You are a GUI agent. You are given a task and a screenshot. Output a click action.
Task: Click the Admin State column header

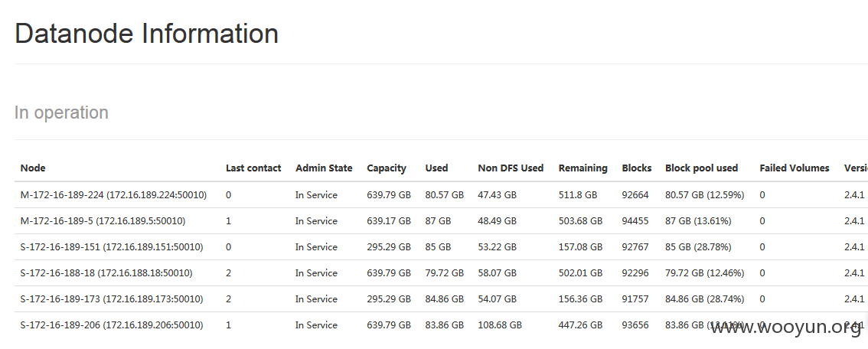coord(324,168)
